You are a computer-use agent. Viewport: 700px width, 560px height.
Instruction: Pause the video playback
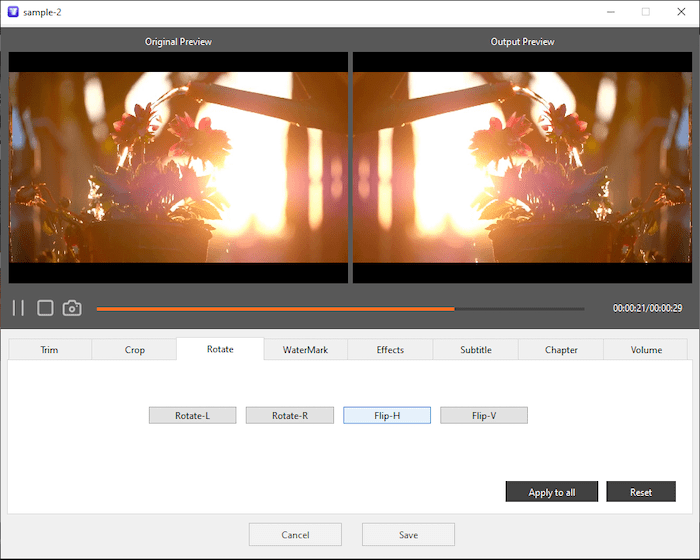pos(18,308)
